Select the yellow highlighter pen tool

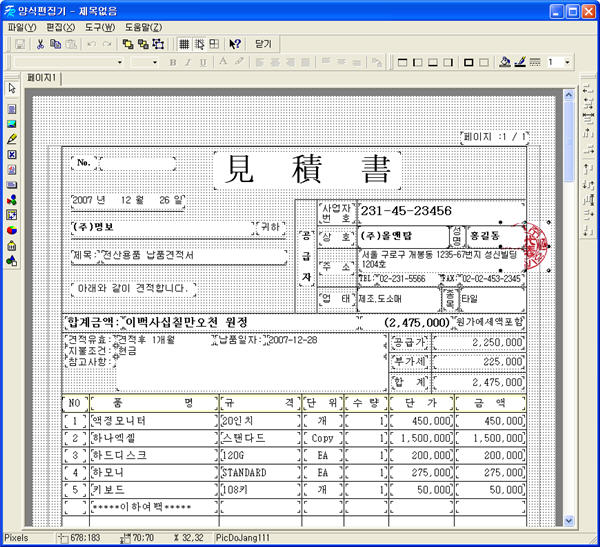pyautogui.click(x=12, y=139)
